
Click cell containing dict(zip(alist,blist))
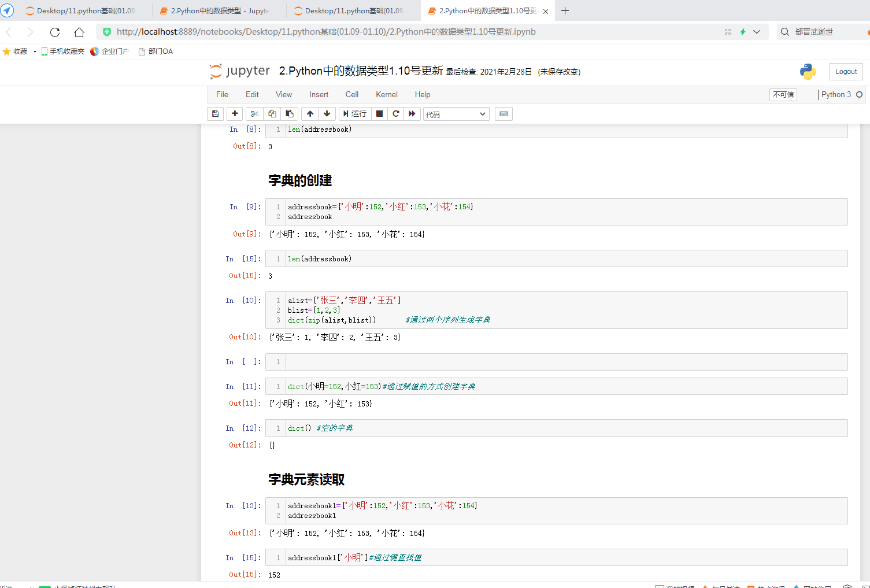click(x=556, y=310)
